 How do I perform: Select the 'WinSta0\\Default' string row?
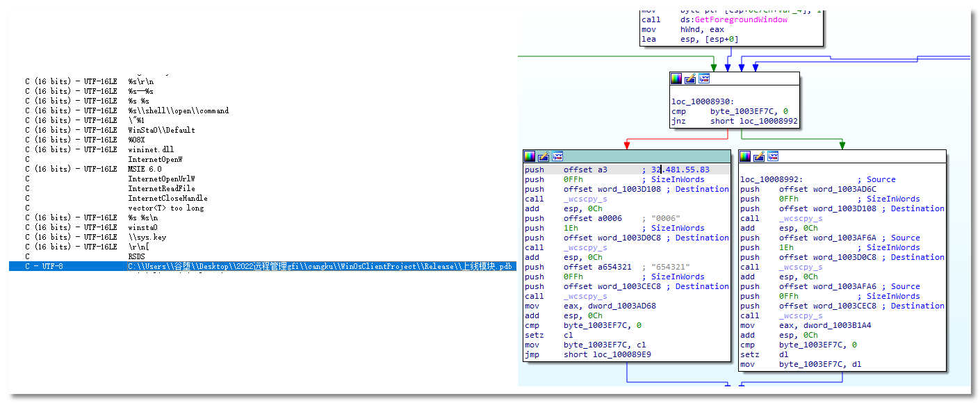(x=161, y=130)
